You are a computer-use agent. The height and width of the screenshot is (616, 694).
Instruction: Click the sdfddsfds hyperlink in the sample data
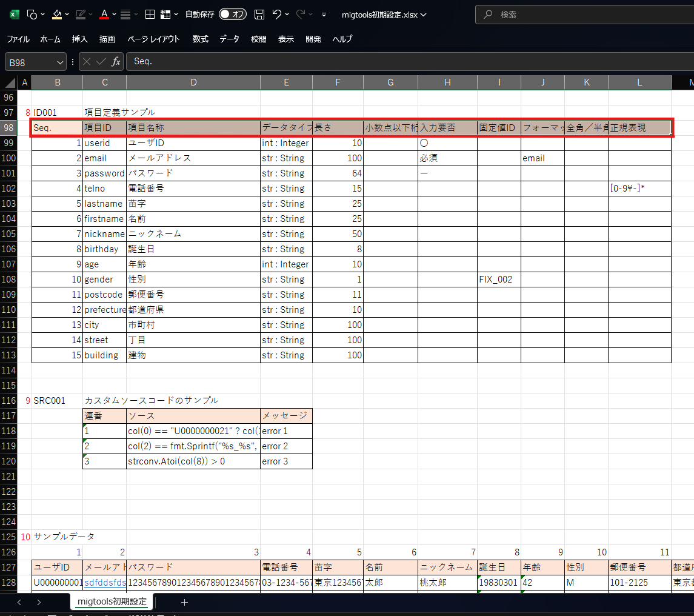(104, 582)
